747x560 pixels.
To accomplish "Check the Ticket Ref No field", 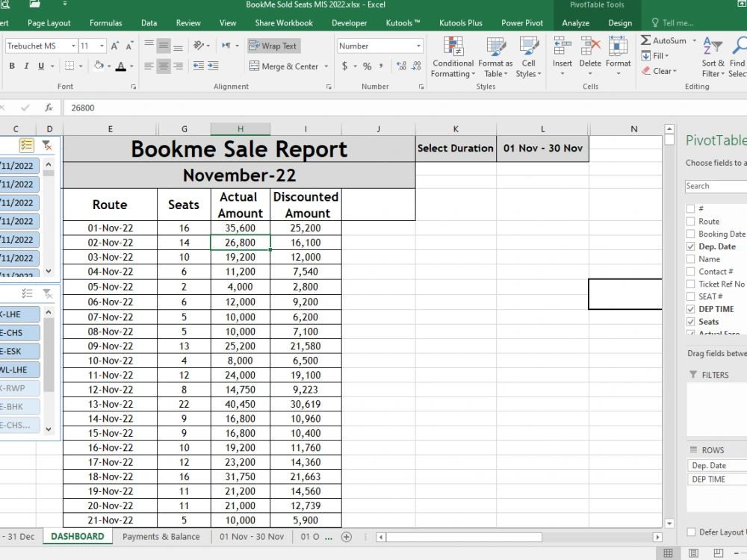I will click(x=691, y=284).
